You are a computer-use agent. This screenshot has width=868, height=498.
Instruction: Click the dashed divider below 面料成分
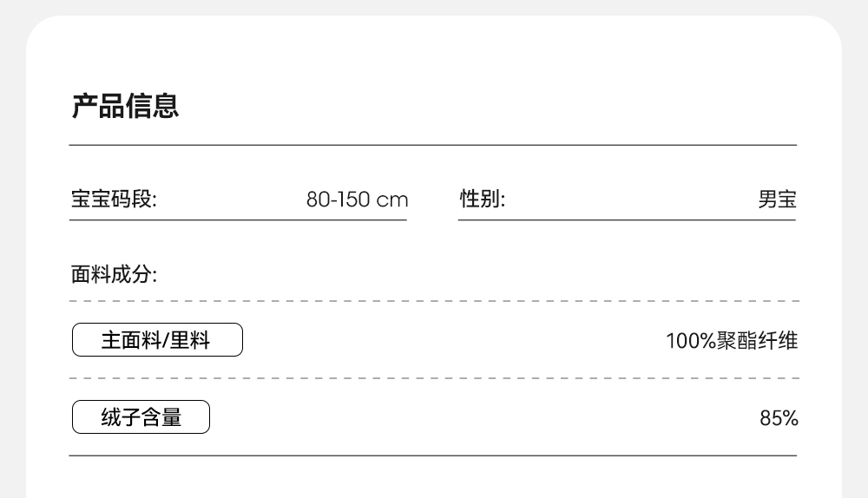click(x=432, y=302)
